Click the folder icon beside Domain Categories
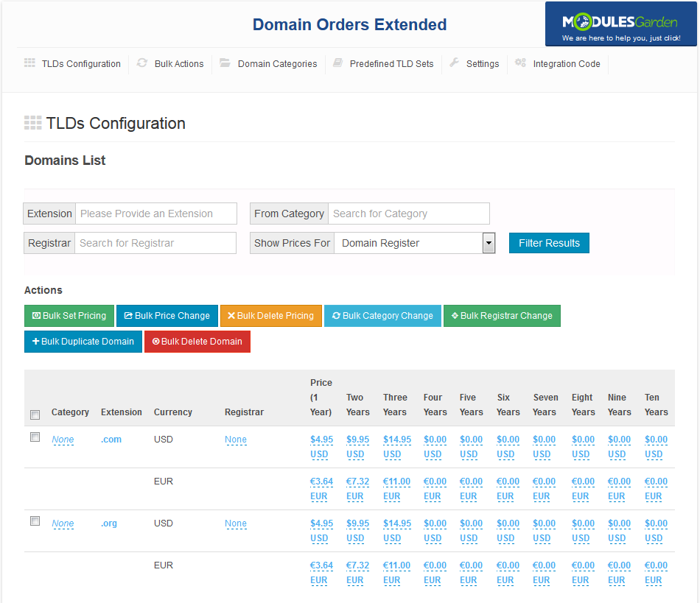This screenshot has height=603, width=700. (x=225, y=63)
